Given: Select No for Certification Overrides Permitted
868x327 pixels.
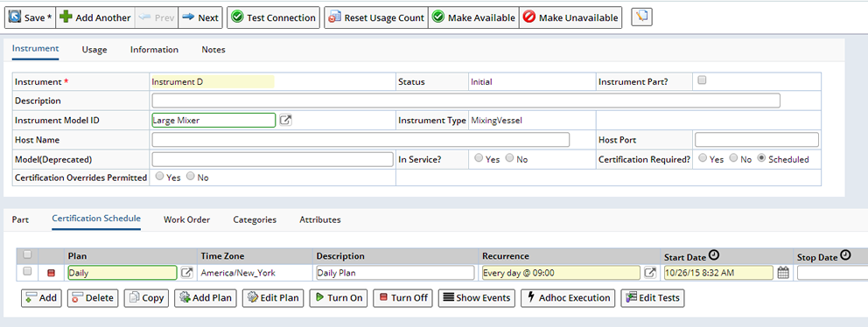Looking at the screenshot, I should tap(191, 177).
